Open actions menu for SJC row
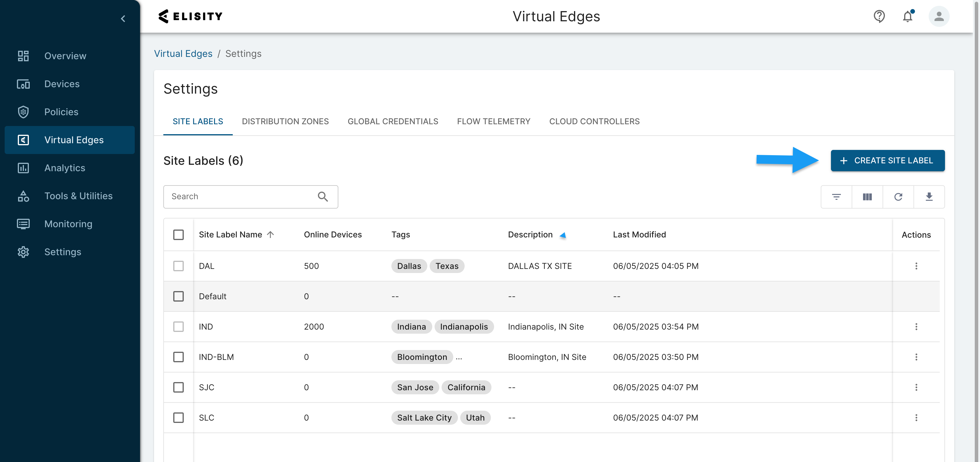This screenshot has height=462, width=980. click(916, 387)
